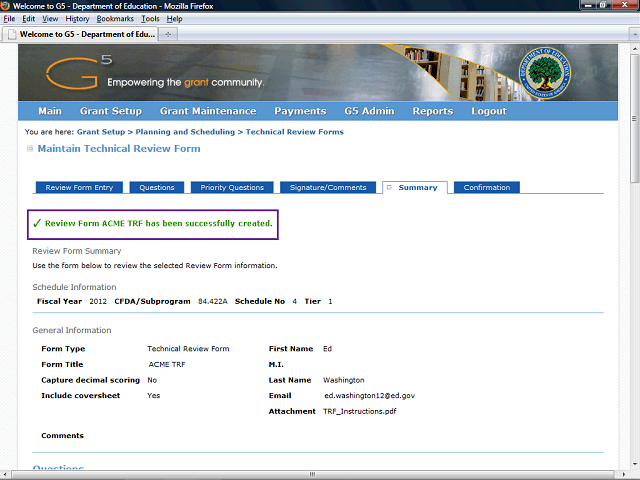Click the Department of Education seal
The width and height of the screenshot is (640, 480).
544,73
